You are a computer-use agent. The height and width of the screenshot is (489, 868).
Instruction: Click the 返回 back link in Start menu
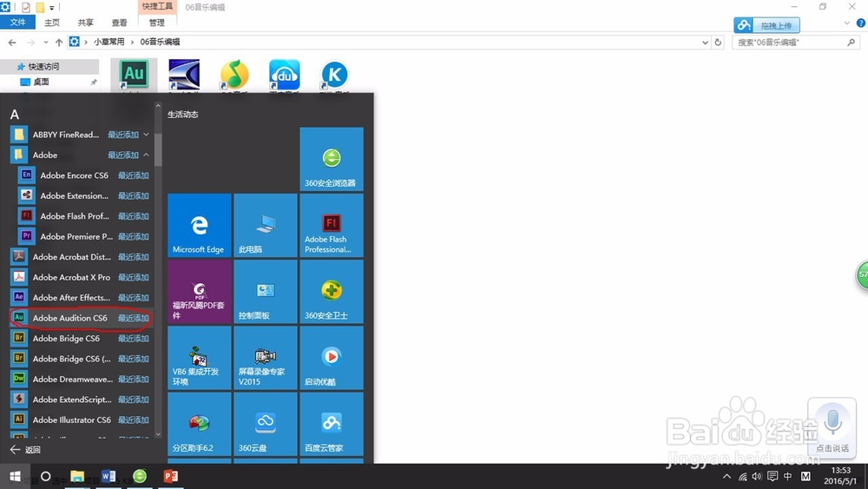pos(25,450)
